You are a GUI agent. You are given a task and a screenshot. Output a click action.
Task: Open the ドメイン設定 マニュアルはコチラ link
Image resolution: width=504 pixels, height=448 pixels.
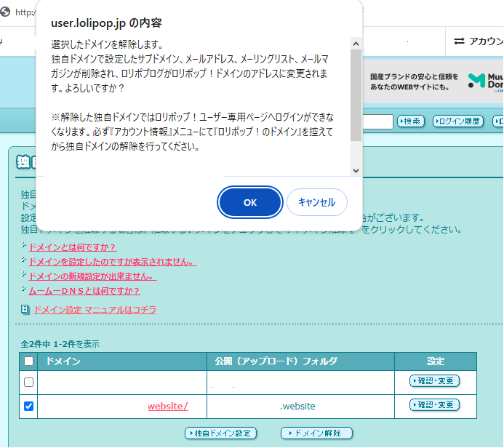point(95,310)
